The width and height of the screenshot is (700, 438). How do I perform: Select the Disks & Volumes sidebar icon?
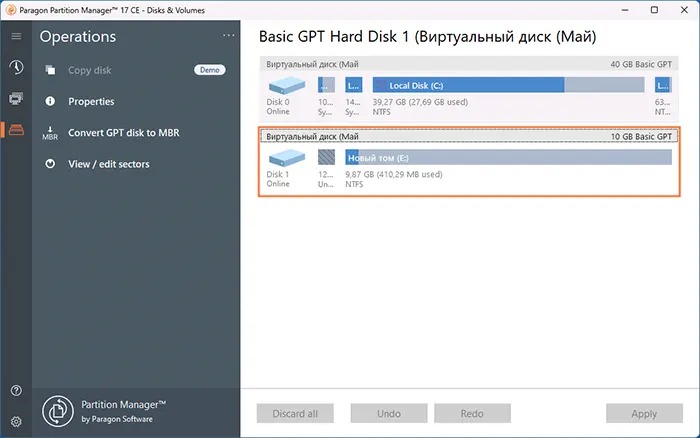[x=16, y=130]
